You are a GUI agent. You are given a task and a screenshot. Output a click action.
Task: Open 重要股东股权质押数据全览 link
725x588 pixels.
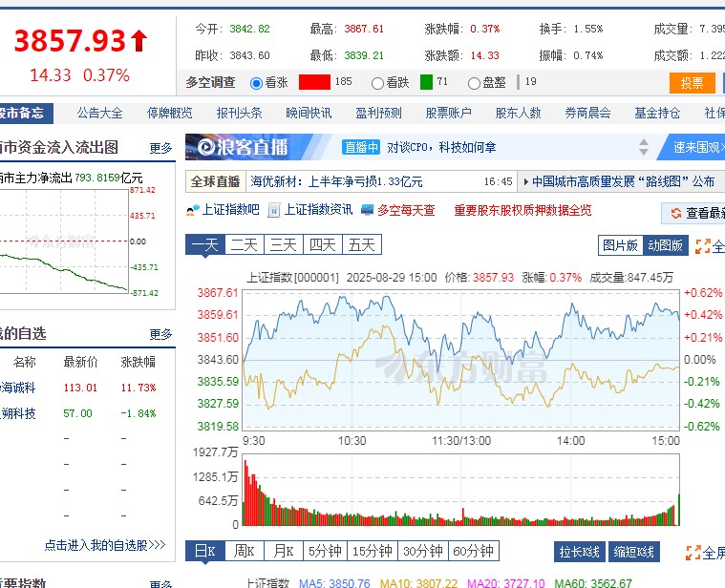click(x=522, y=211)
